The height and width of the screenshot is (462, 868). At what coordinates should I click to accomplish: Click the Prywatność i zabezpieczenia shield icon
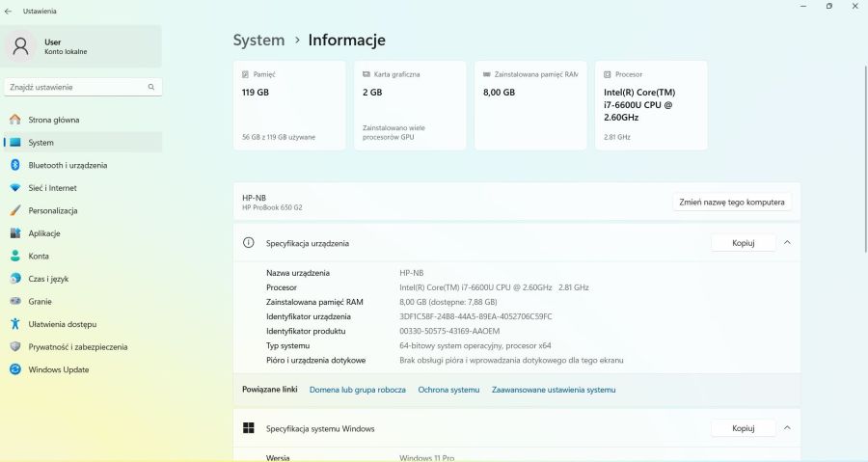tap(15, 346)
